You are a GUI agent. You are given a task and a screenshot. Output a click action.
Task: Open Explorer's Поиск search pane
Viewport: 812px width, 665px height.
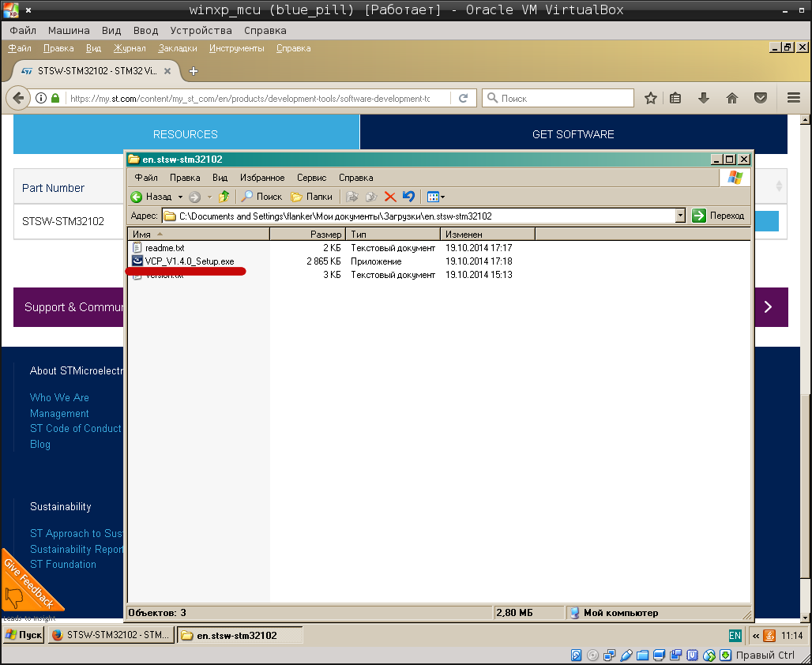262,197
